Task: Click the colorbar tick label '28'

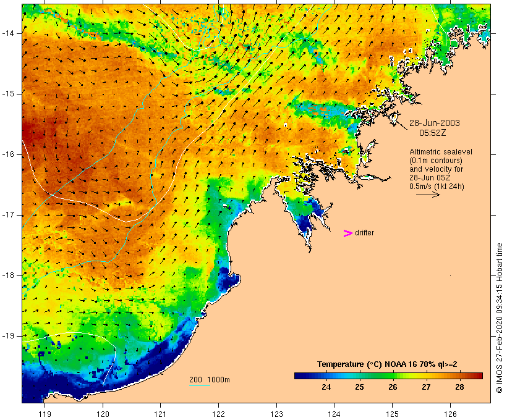Action: tap(459, 387)
